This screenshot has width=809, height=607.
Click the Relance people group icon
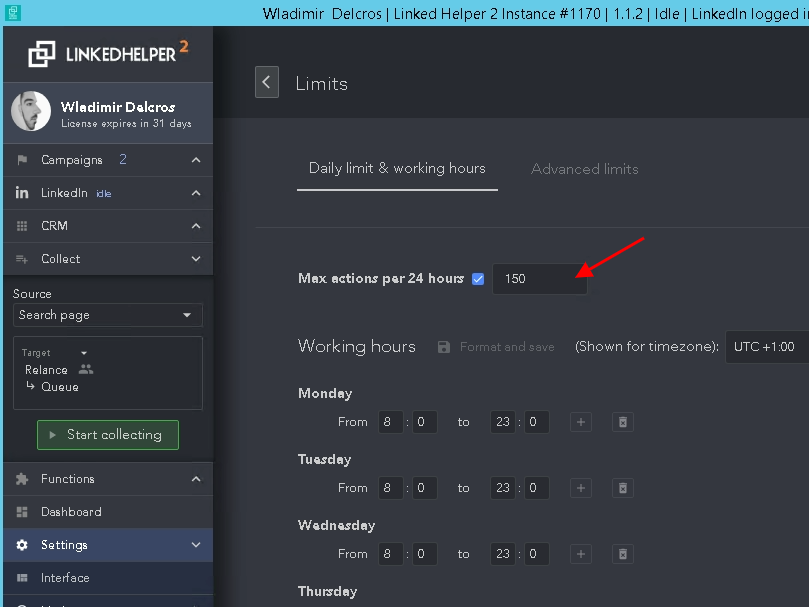point(86,369)
